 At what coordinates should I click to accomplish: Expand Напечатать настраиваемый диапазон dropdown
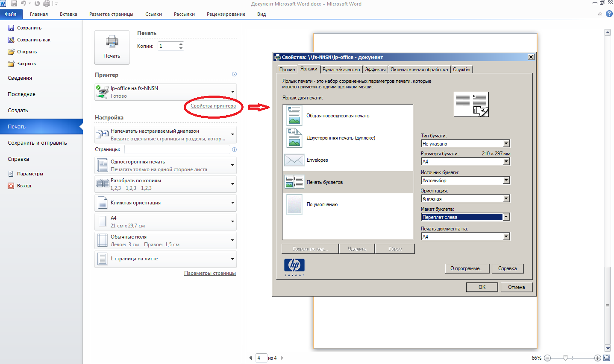[165, 134]
